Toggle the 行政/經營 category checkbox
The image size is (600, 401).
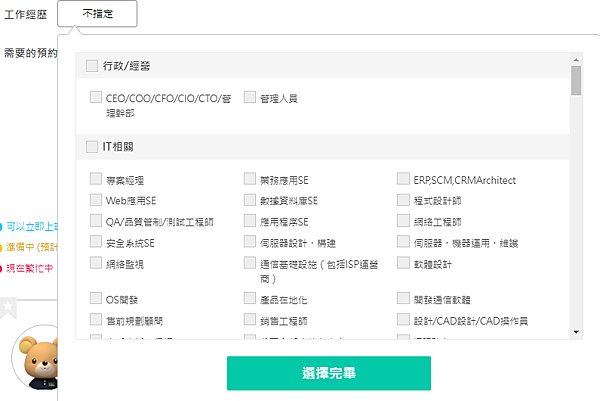point(92,66)
